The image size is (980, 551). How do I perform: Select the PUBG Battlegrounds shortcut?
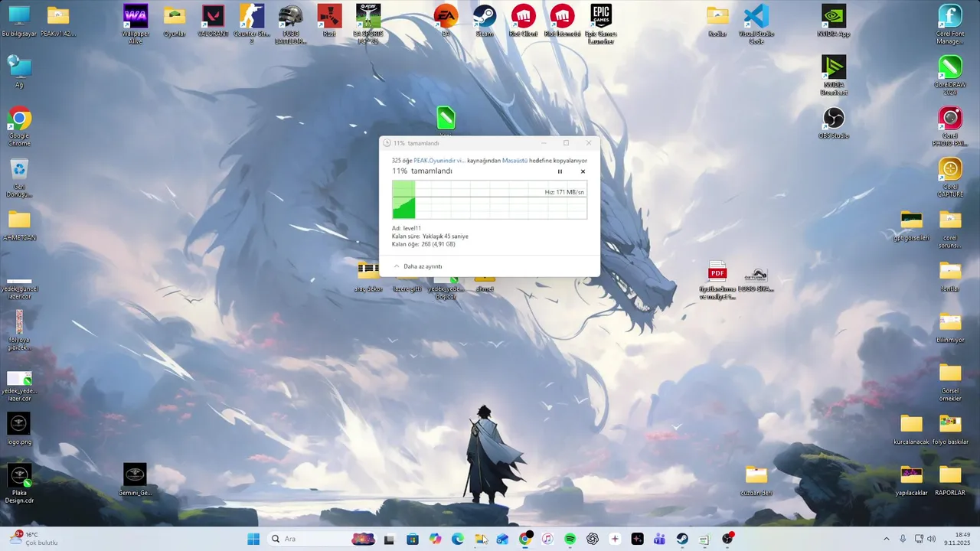pos(291,24)
